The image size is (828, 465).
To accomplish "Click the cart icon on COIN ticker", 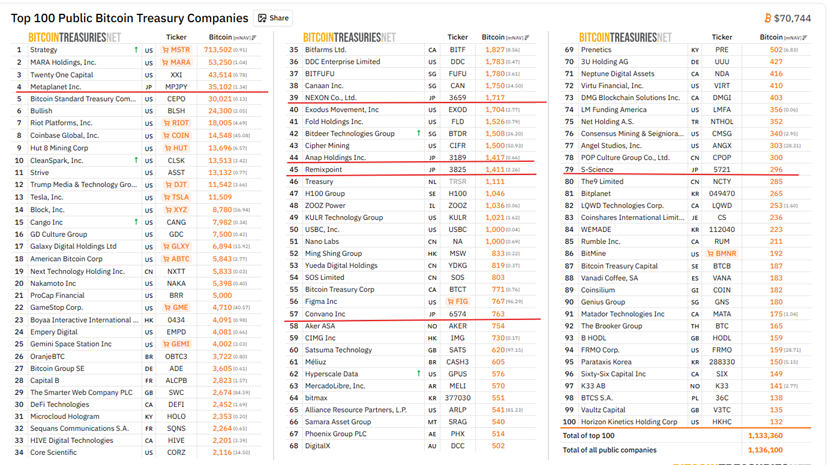I will point(166,135).
